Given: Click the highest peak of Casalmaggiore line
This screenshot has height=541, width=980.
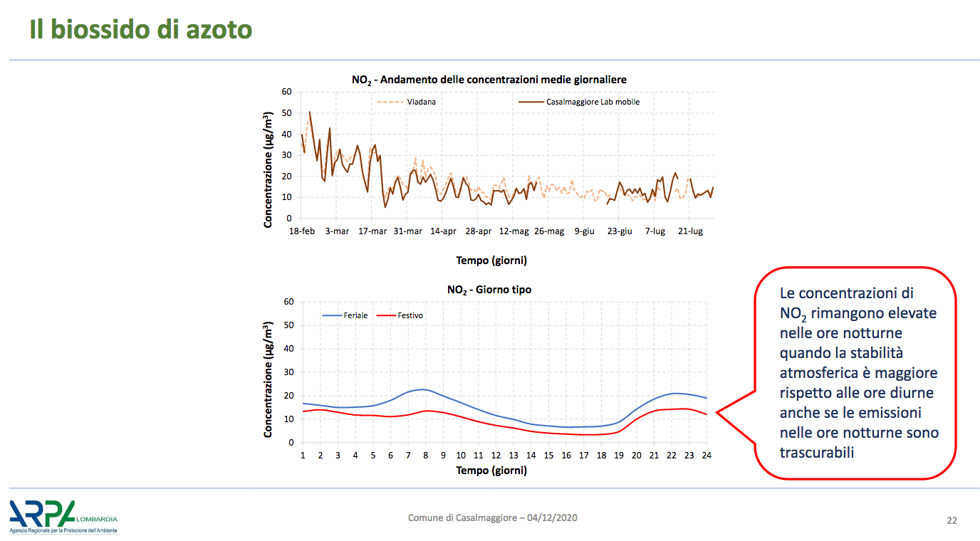Looking at the screenshot, I should [309, 112].
